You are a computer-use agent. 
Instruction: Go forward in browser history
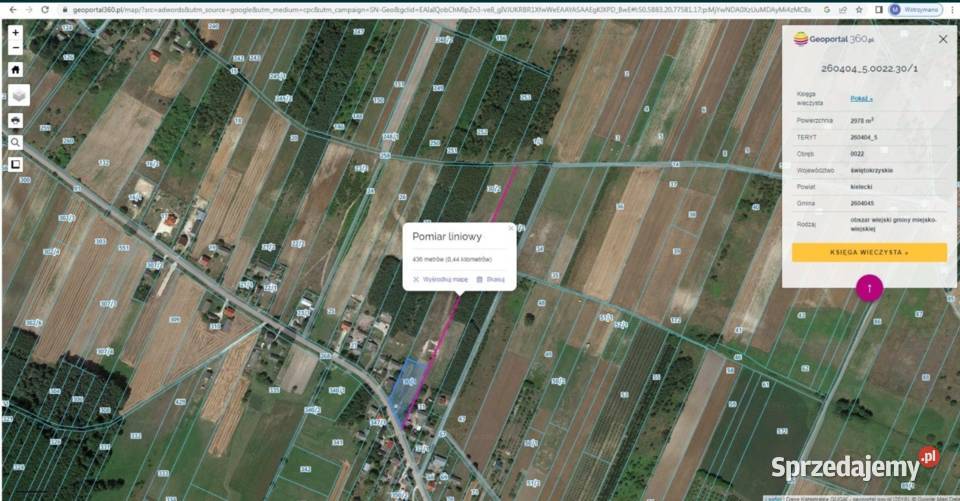point(29,10)
